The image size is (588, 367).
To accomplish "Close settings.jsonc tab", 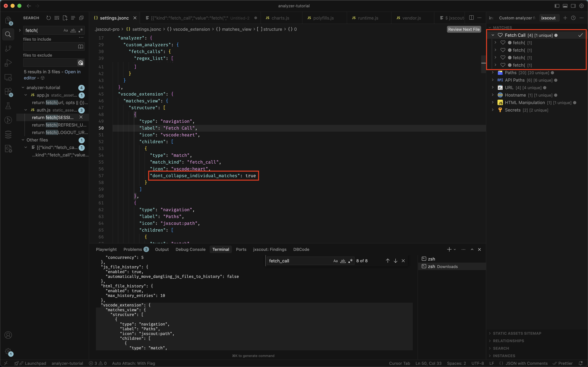I will pyautogui.click(x=135, y=18).
